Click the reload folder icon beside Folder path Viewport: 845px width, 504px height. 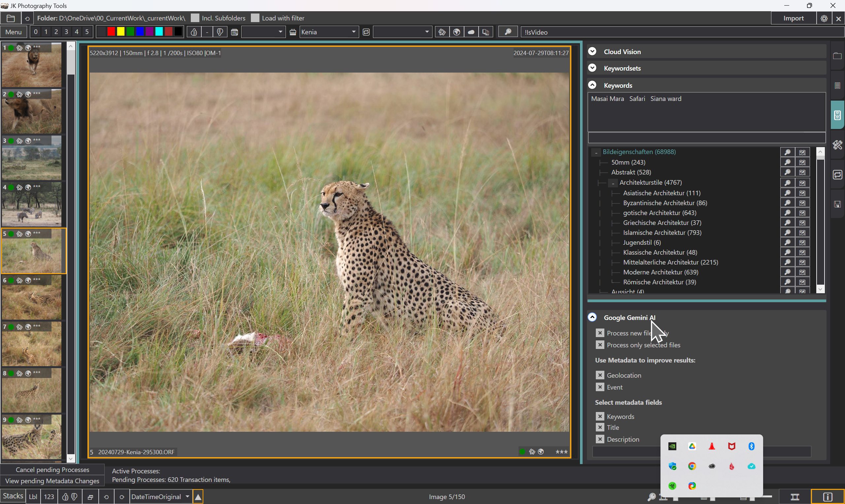tap(27, 18)
